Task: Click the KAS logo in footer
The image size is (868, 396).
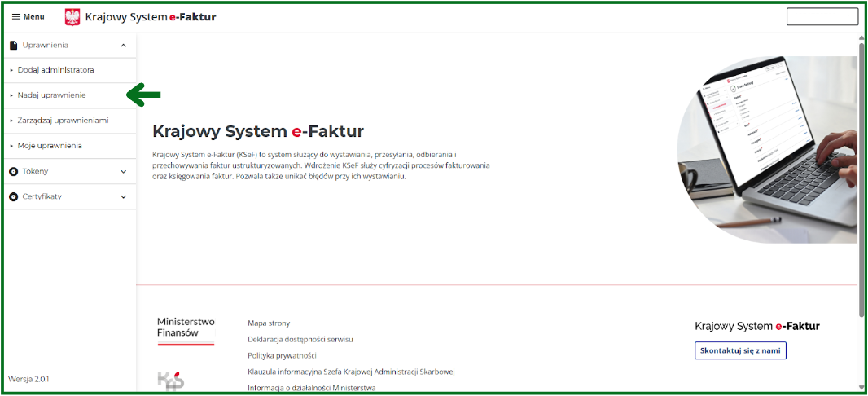Action: tap(171, 381)
